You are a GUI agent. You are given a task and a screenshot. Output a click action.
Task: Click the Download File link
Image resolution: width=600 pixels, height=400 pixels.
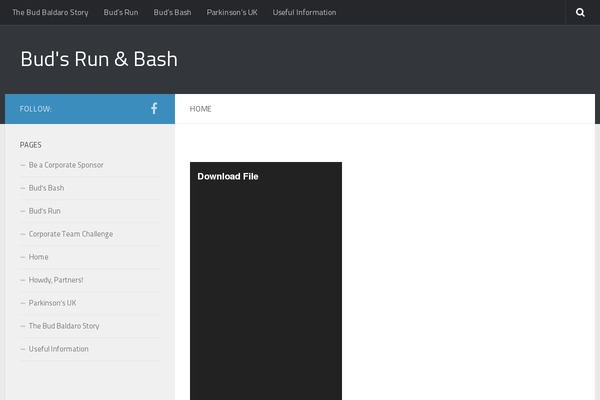[x=228, y=176]
